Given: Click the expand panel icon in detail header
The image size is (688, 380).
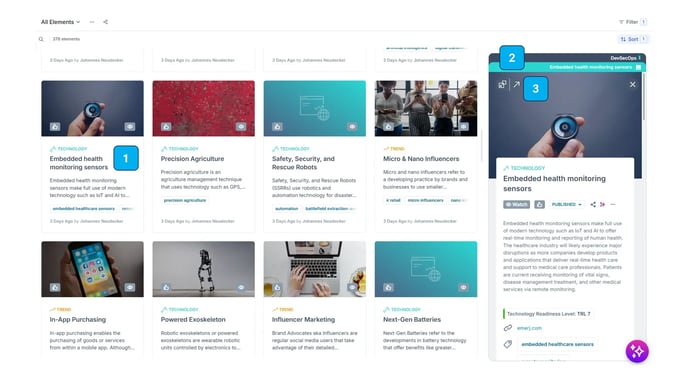Looking at the screenshot, I should (502, 84).
